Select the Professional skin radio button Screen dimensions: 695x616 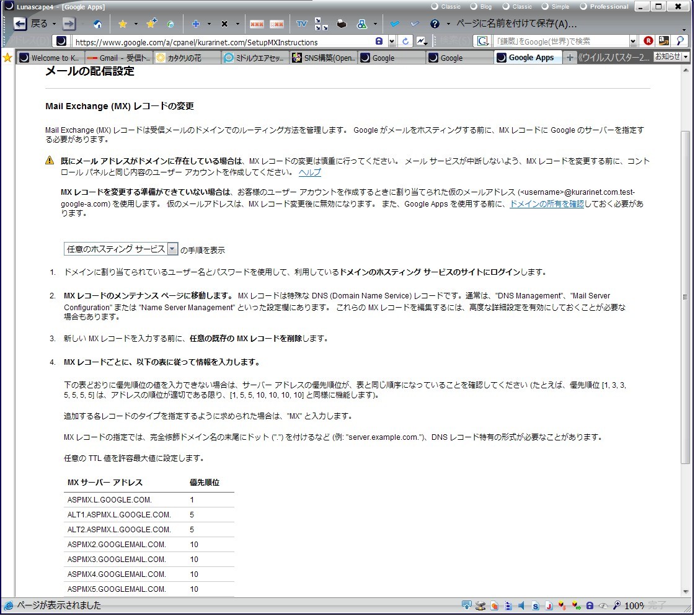(583, 6)
